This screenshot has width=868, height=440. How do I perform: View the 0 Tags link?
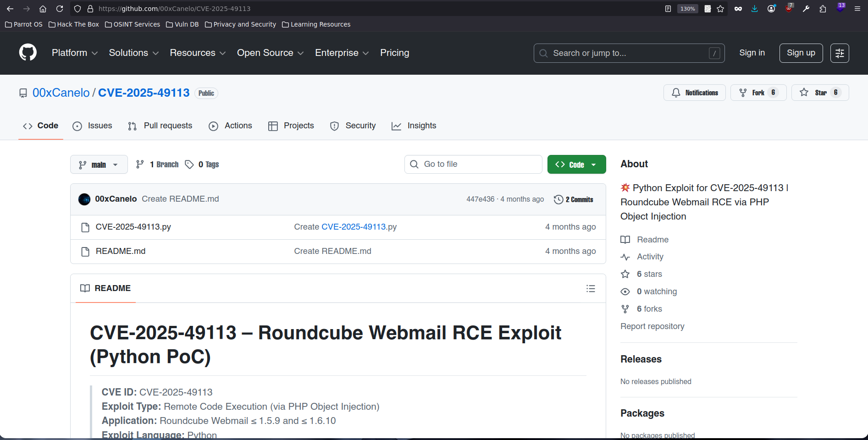[x=202, y=165]
